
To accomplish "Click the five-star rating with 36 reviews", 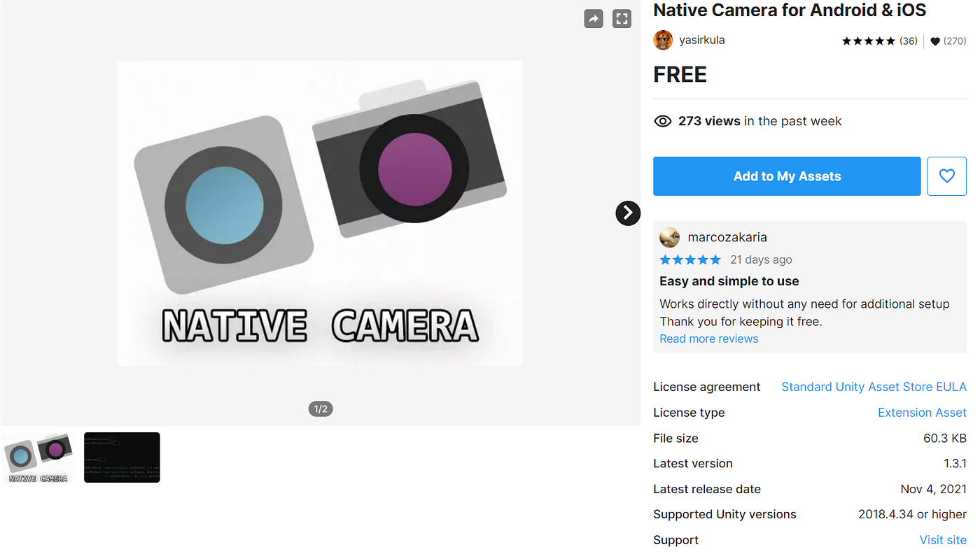I will coord(879,41).
